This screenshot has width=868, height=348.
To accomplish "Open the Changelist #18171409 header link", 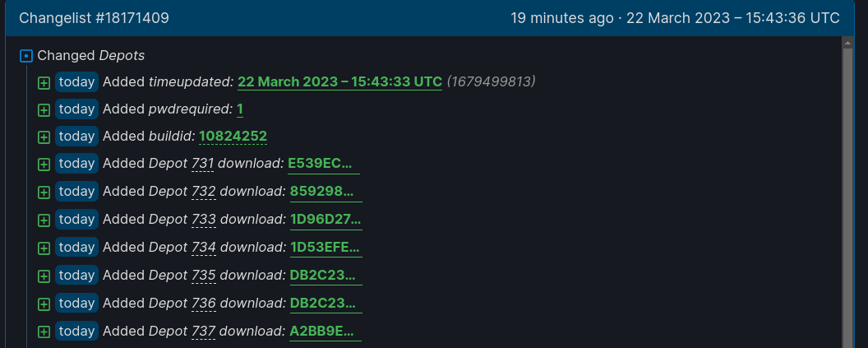I will [94, 17].
